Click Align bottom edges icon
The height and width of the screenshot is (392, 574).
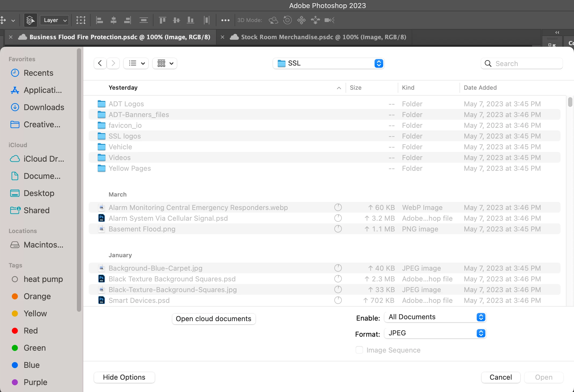pos(190,20)
